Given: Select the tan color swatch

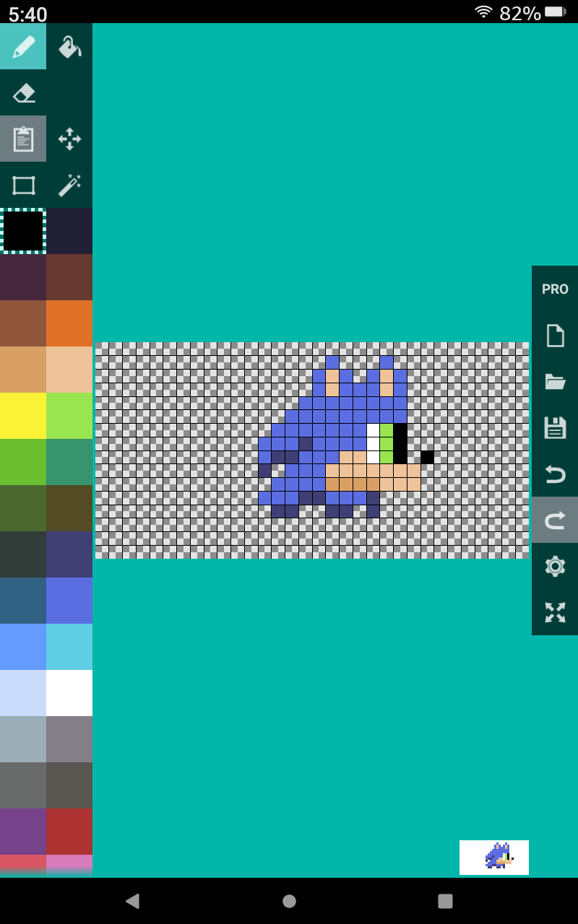Looking at the screenshot, I should pyautogui.click(x=23, y=370).
